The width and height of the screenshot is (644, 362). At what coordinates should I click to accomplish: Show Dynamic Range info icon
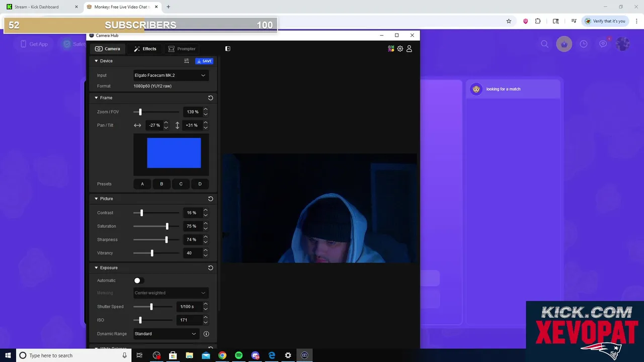pyautogui.click(x=206, y=334)
